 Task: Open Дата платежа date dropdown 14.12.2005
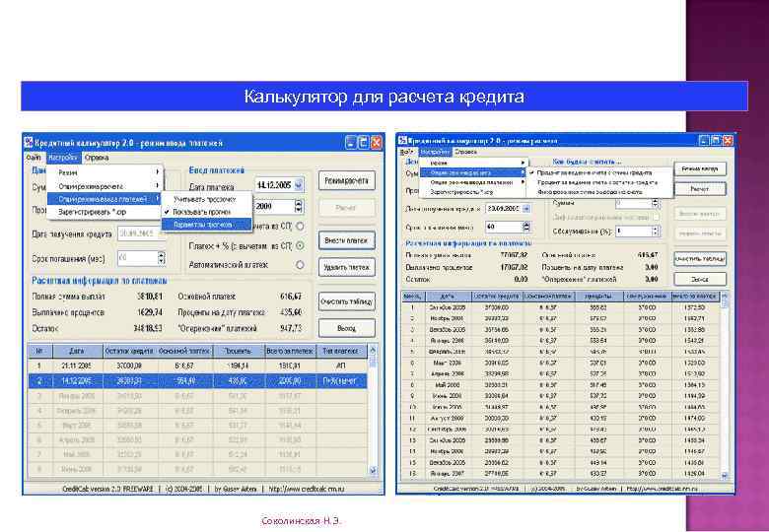tap(298, 185)
